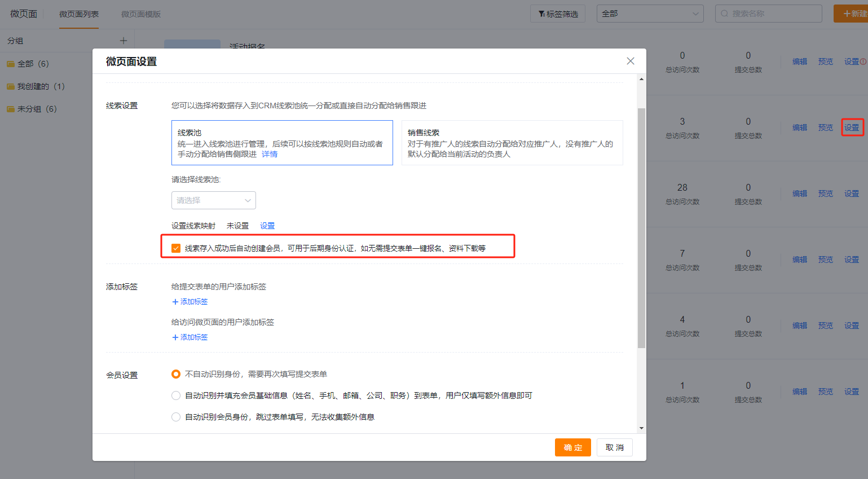Click 设置 link for 线索映射
This screenshot has height=479, width=868.
click(267, 226)
